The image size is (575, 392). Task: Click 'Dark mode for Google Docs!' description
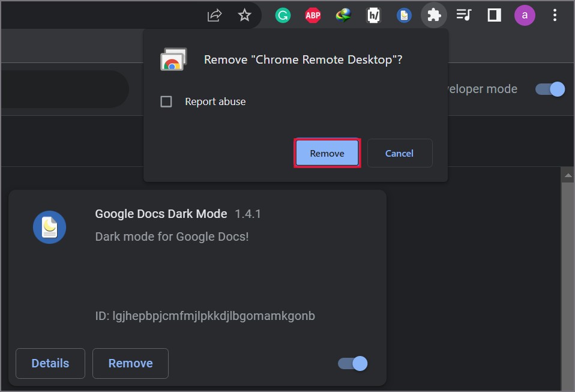coord(172,237)
